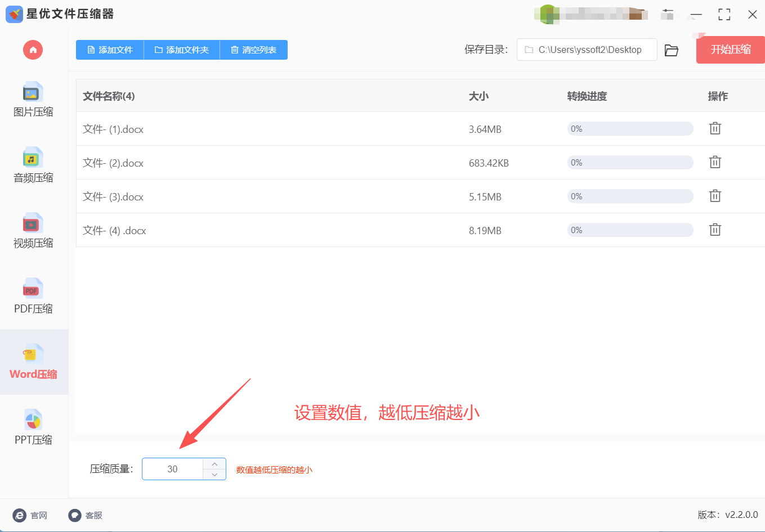The image size is (765, 532).
Task: Minimize the application window
Action: point(696,15)
